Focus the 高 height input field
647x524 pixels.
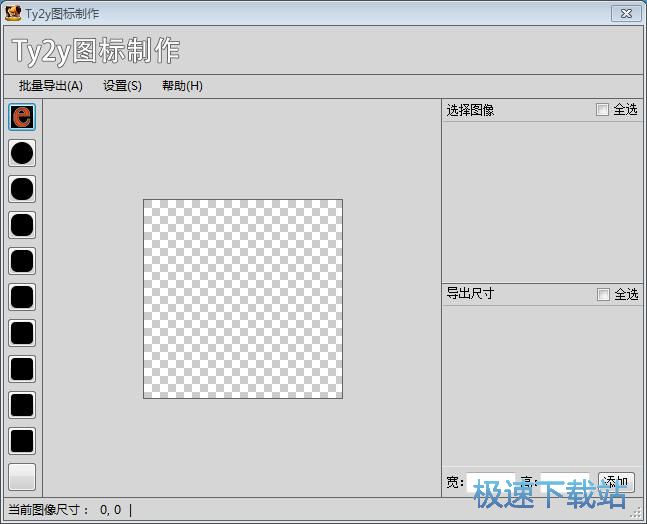[565, 482]
